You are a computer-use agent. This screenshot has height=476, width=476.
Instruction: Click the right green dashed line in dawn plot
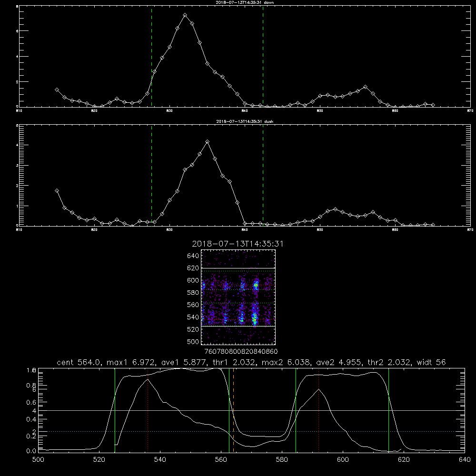pos(263,56)
